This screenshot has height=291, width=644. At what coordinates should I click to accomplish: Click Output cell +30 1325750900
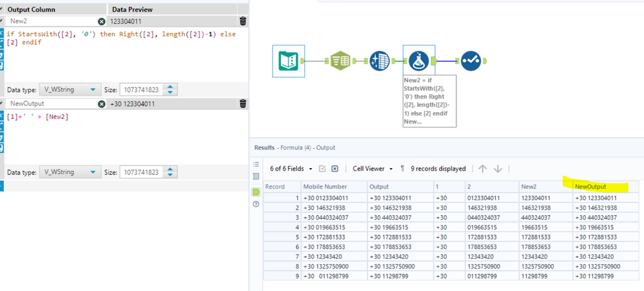[x=400, y=267]
